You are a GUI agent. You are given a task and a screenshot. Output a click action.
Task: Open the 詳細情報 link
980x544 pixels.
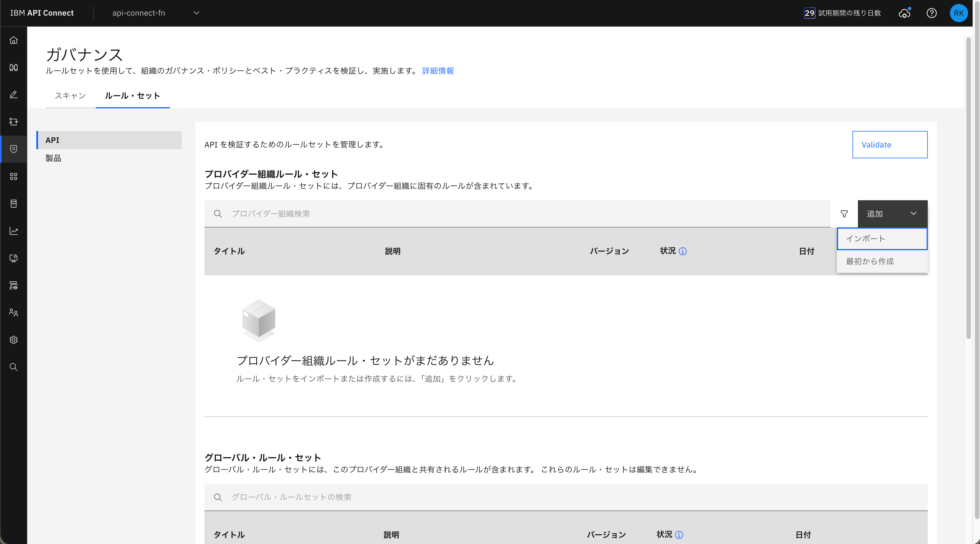(x=438, y=71)
